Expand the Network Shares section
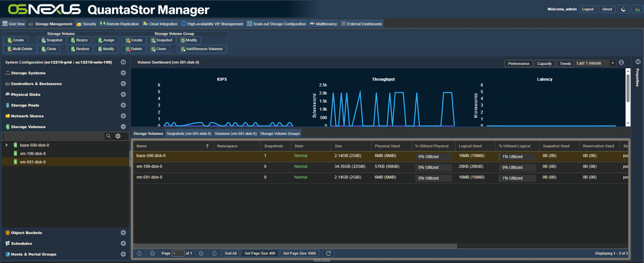This screenshot has width=644, height=263. point(123,116)
